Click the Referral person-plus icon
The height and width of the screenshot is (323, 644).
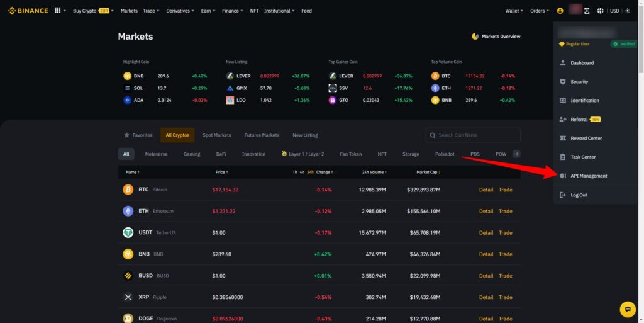point(563,120)
